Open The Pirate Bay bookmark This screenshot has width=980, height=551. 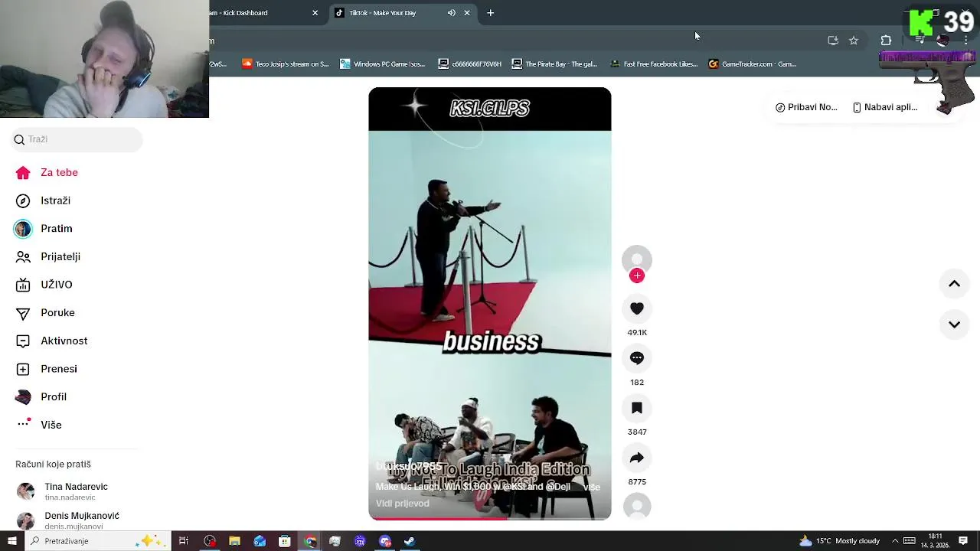pos(554,64)
